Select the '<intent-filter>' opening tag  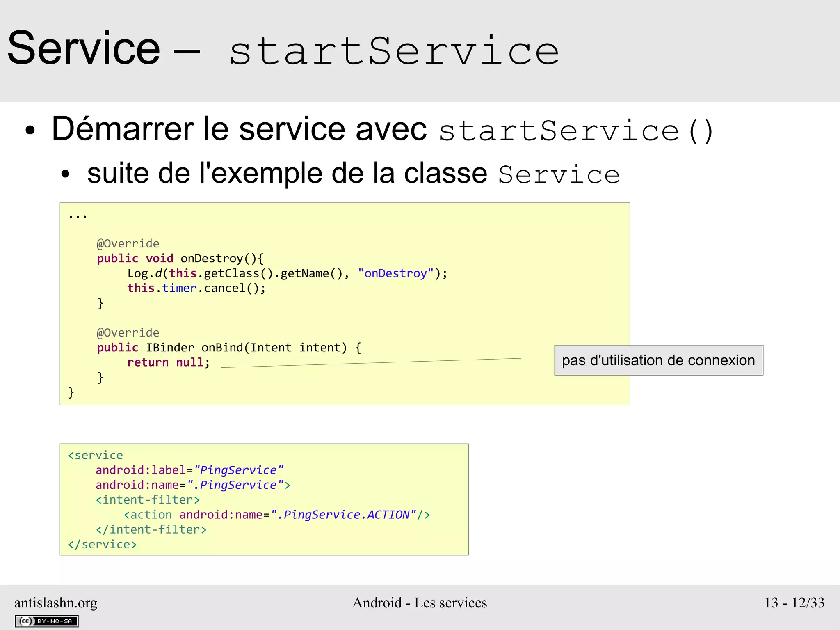click(148, 499)
